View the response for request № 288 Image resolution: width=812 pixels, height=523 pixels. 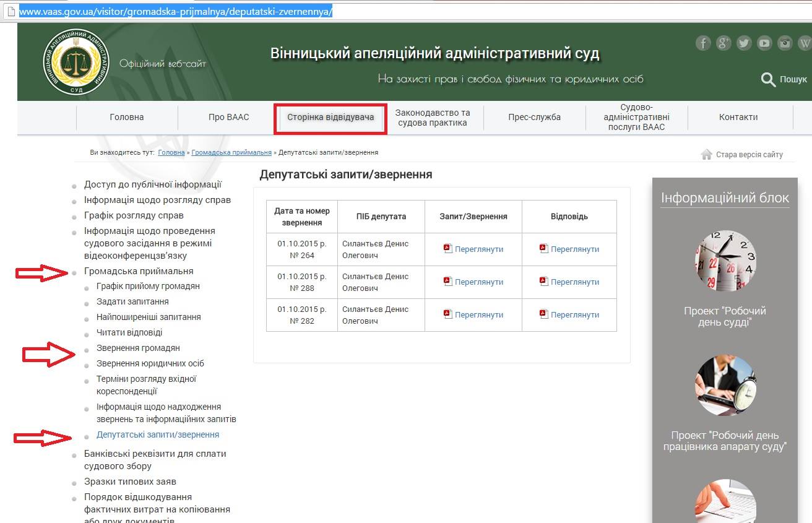[x=574, y=282]
